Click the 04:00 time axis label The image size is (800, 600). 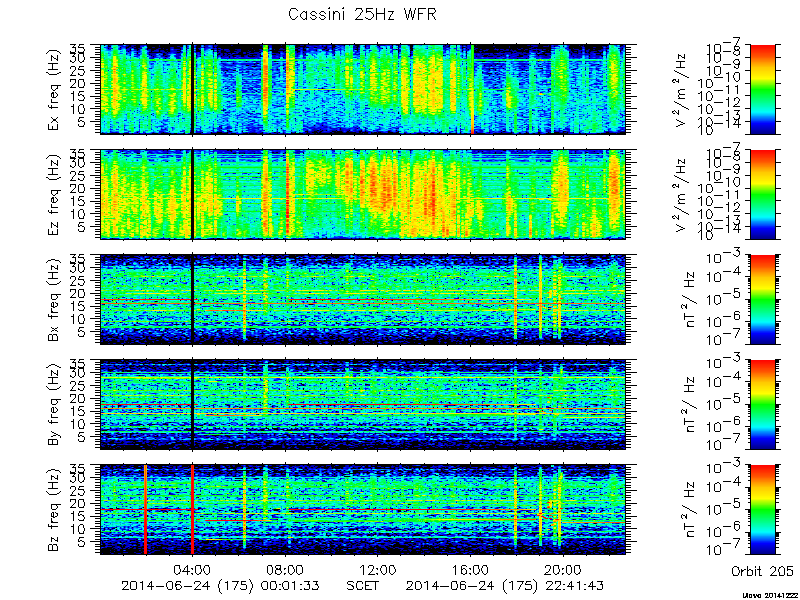192,570
